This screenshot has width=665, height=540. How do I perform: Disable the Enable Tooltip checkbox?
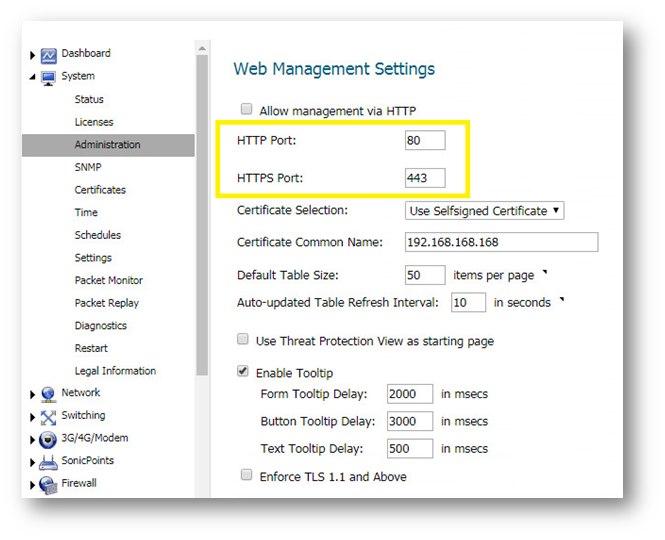point(243,371)
